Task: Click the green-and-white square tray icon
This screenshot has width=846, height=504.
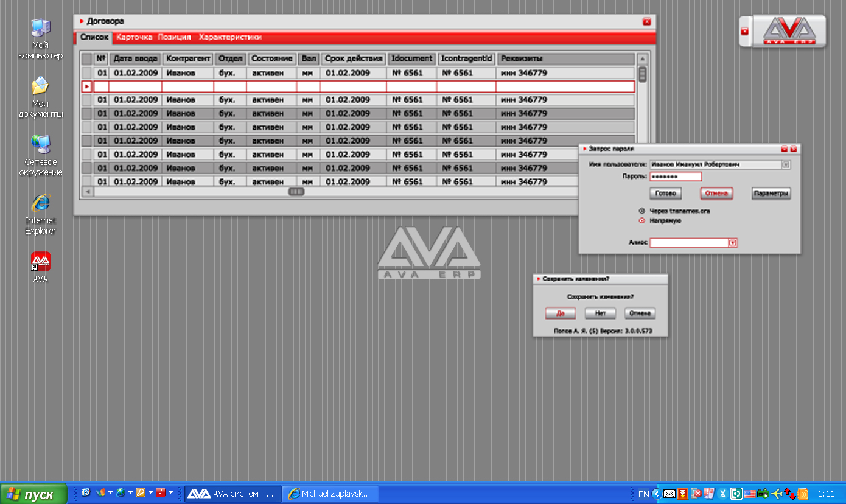Action: (x=736, y=494)
